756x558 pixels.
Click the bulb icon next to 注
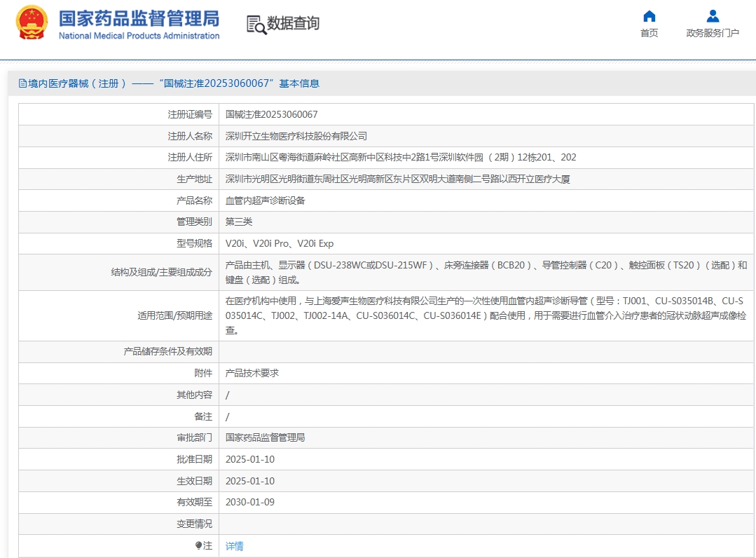coord(199,545)
